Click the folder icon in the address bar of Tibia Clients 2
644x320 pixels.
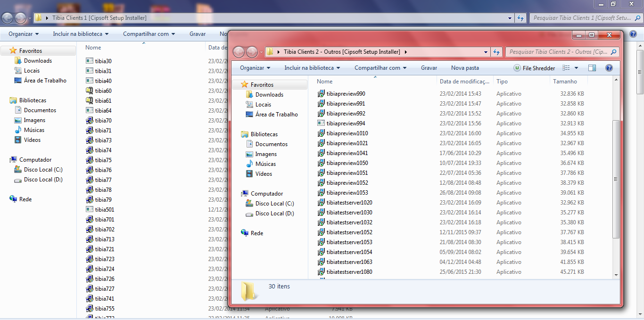tap(270, 52)
